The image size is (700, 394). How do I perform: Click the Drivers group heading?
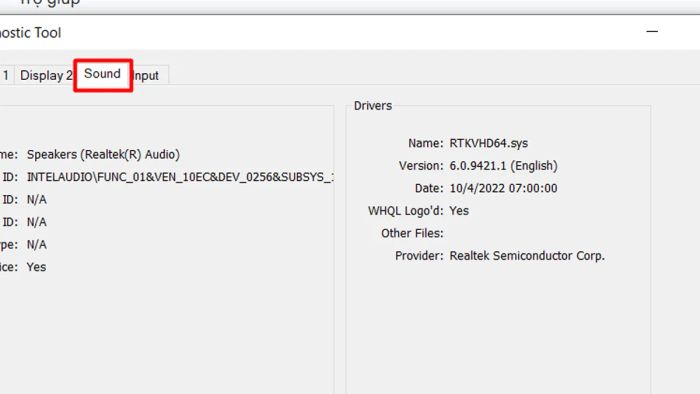click(x=373, y=106)
